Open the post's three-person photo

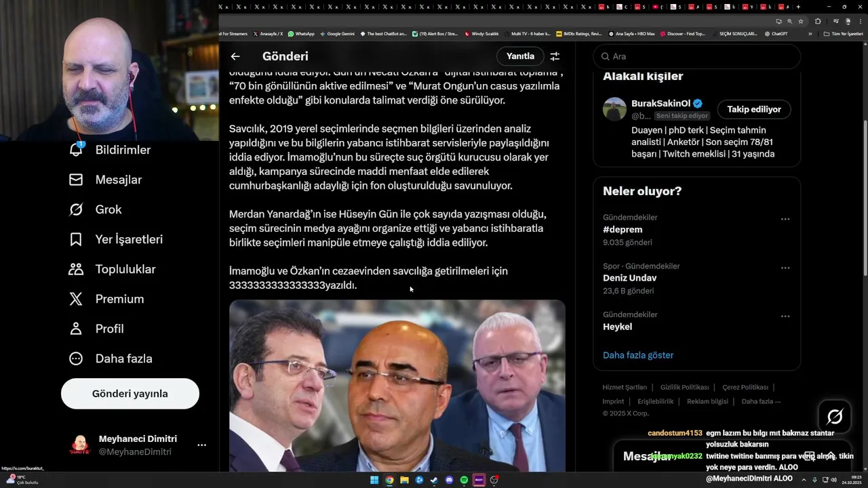pyautogui.click(x=397, y=386)
